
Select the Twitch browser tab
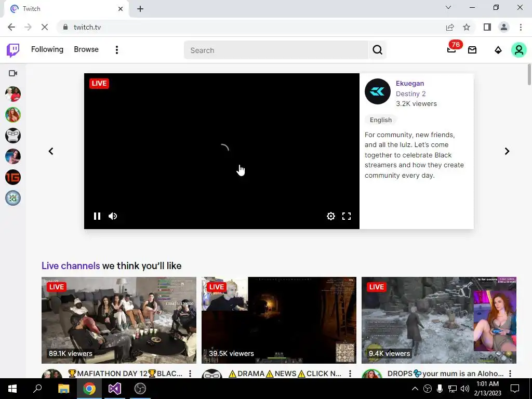pos(66,9)
